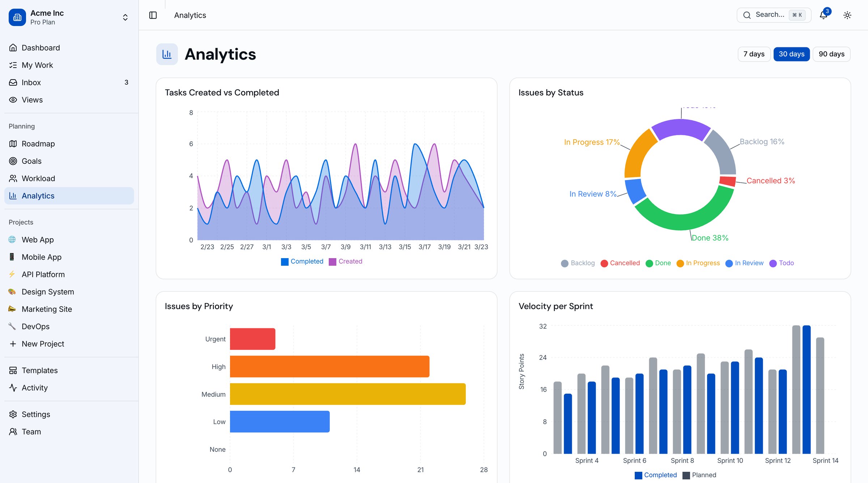868x483 pixels.
Task: Click the Team user icon
Action: click(13, 432)
